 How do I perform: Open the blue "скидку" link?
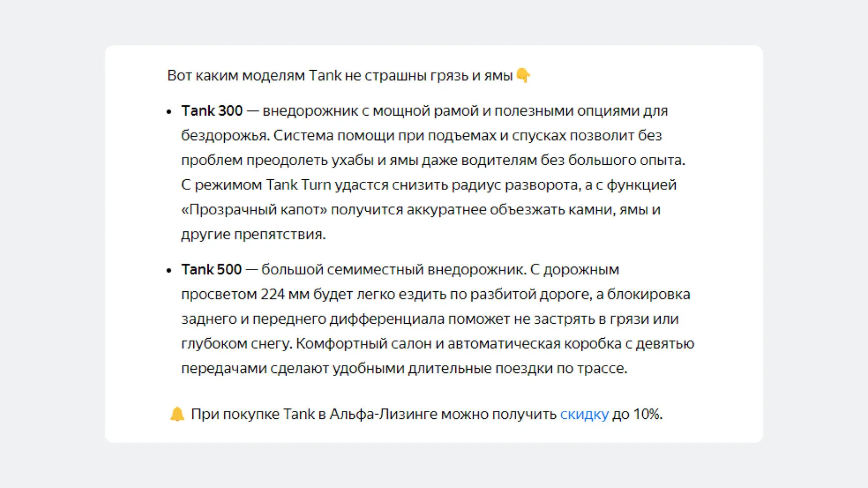584,414
